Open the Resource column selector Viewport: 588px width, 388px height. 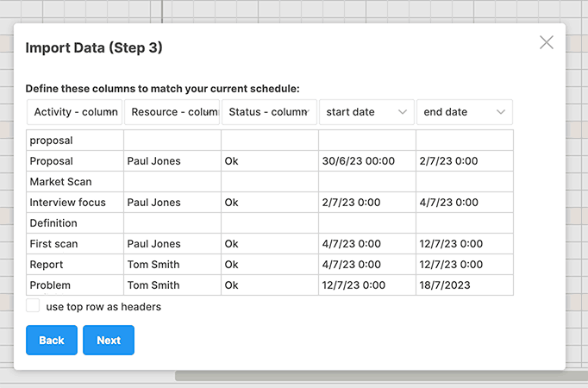(x=172, y=112)
